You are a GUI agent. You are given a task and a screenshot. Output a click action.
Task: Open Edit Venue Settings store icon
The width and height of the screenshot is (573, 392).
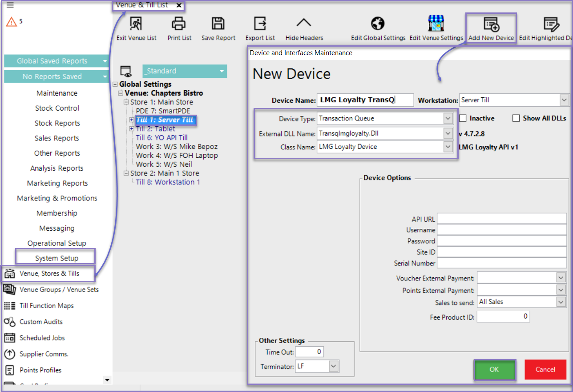436,24
